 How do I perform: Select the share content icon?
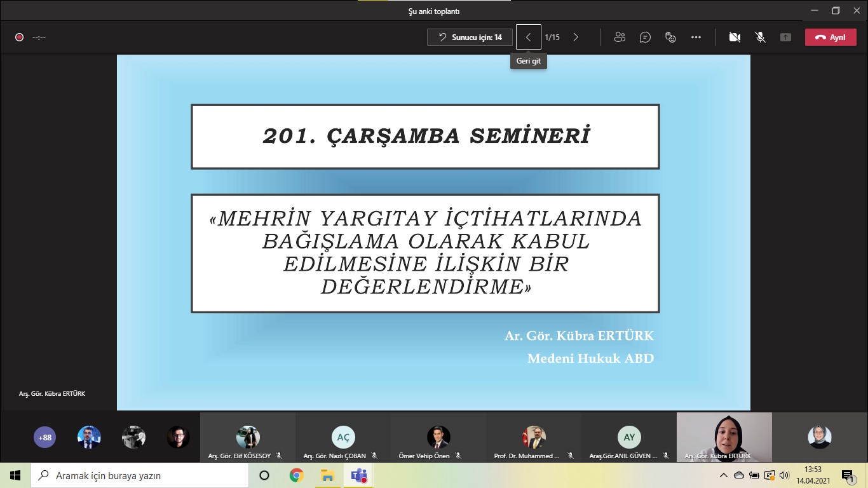(785, 37)
